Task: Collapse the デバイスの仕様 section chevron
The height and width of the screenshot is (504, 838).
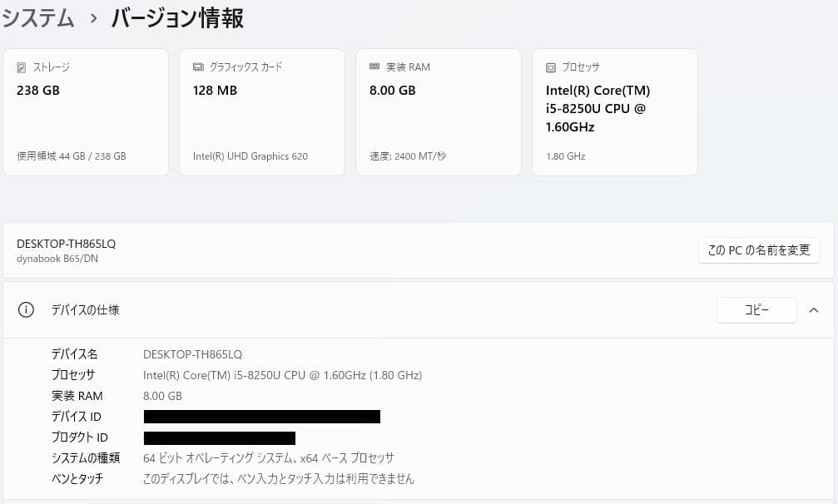Action: coord(814,309)
